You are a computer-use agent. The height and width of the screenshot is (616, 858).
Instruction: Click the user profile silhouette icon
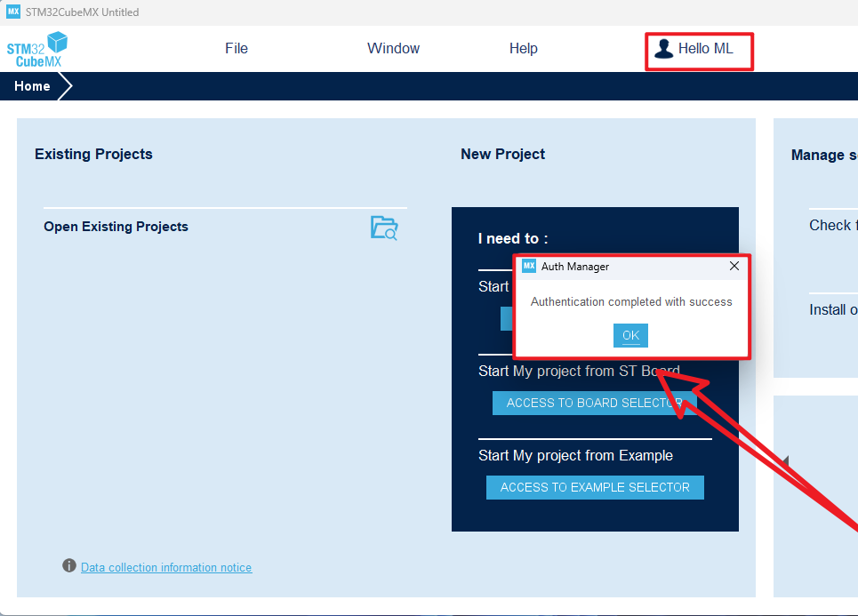point(664,49)
